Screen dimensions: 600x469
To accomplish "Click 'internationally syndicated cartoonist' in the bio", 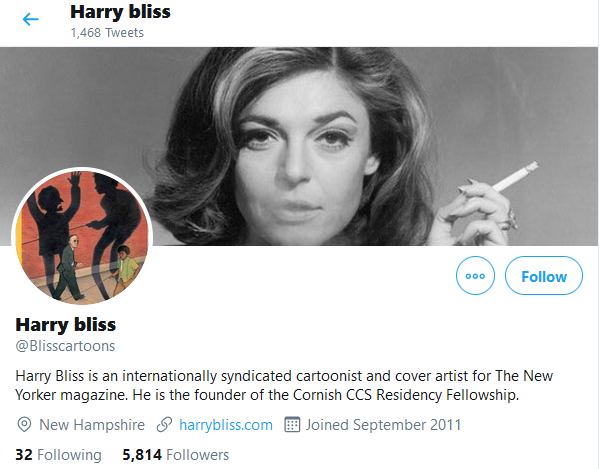I will 236,375.
